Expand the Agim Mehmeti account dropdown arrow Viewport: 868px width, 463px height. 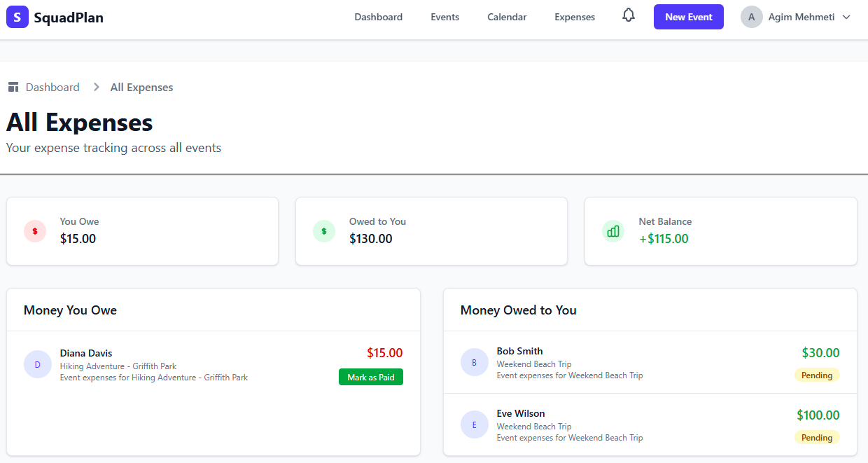pyautogui.click(x=846, y=17)
